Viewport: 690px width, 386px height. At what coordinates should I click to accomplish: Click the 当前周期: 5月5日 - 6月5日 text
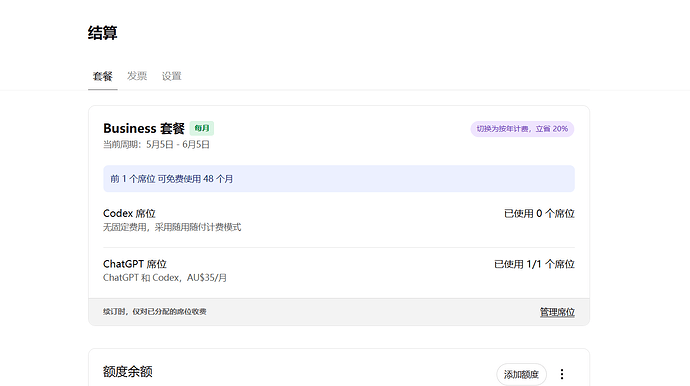click(x=156, y=144)
